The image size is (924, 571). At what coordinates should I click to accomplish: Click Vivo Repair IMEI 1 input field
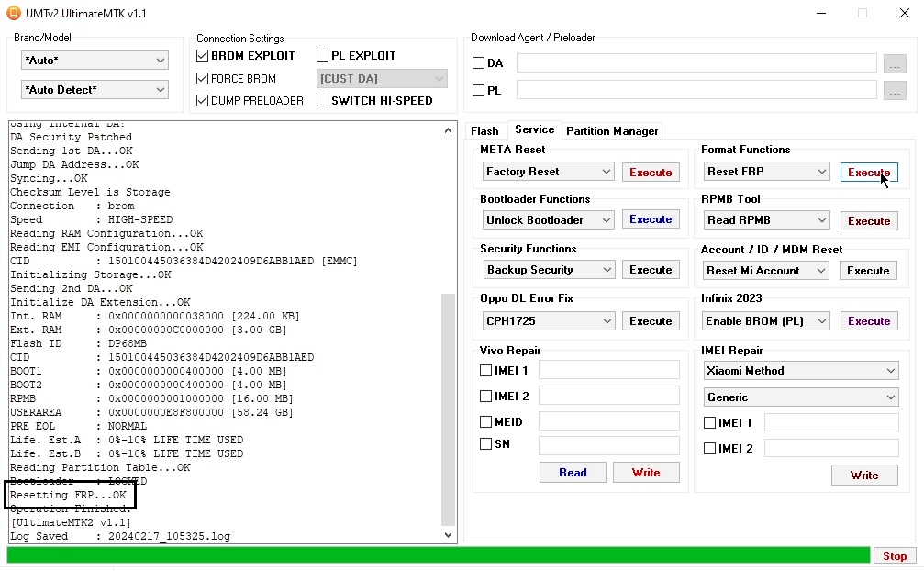coord(608,370)
